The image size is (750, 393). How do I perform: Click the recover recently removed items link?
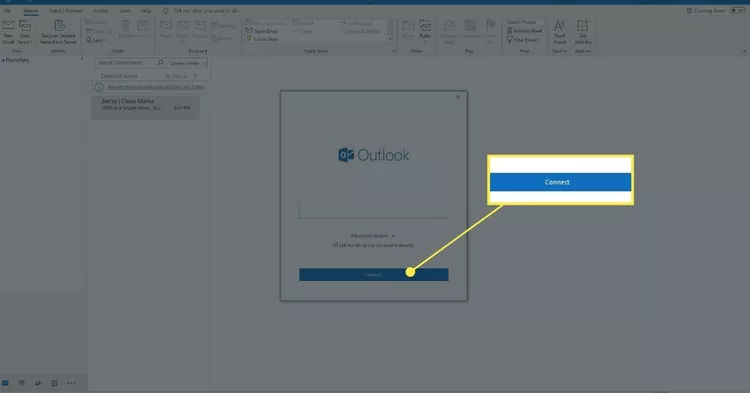pyautogui.click(x=156, y=87)
